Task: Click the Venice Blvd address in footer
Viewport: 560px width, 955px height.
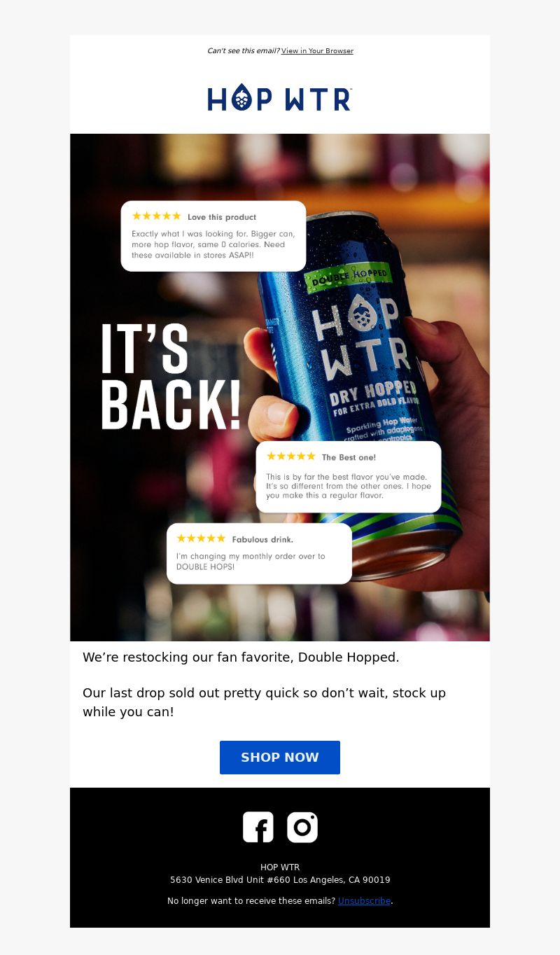Action: (280, 880)
